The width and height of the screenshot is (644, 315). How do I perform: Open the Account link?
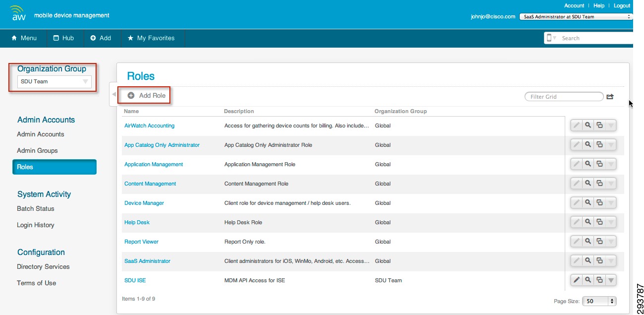click(574, 6)
